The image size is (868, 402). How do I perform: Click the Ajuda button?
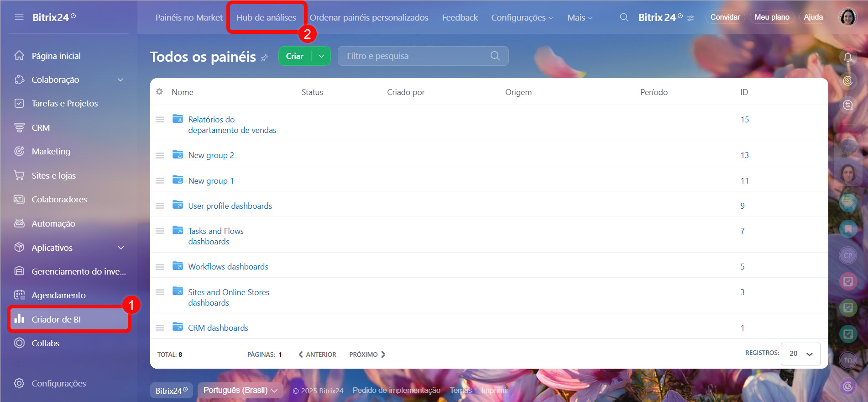coord(813,17)
